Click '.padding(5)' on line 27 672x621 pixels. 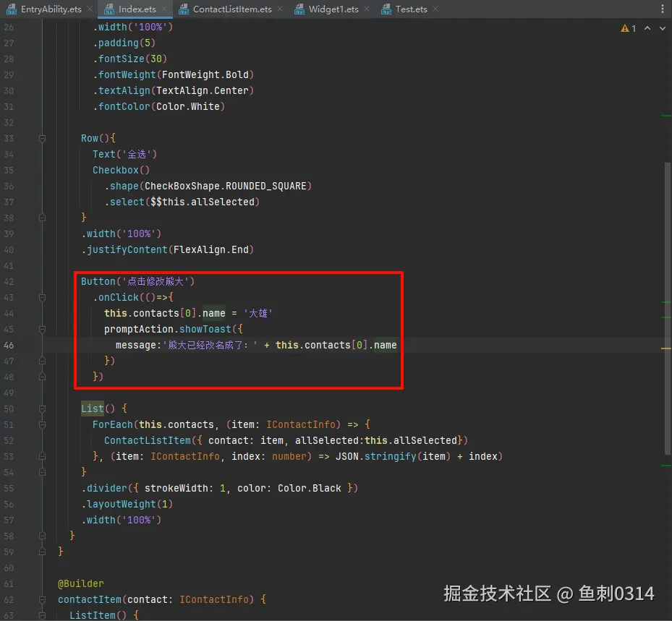point(124,43)
